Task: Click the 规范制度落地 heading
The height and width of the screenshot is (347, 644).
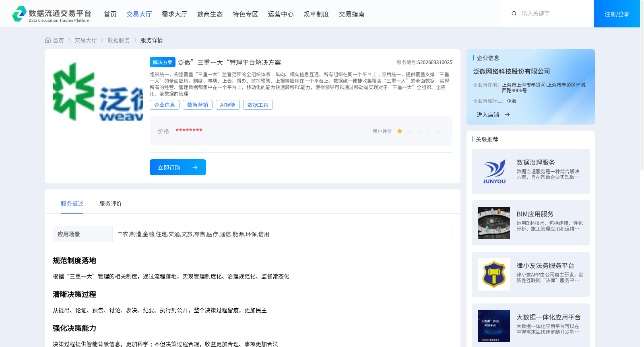Action: 74,261
